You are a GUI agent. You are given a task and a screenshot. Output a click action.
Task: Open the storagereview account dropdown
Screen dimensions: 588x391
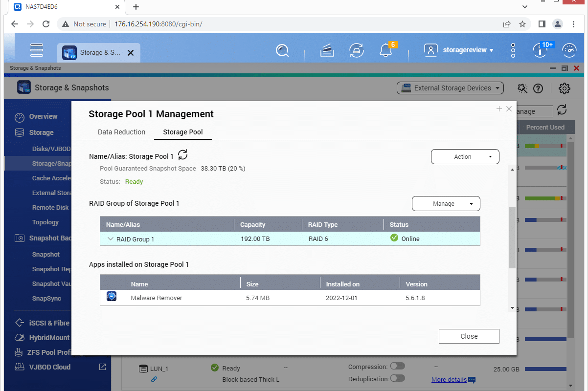pos(468,50)
